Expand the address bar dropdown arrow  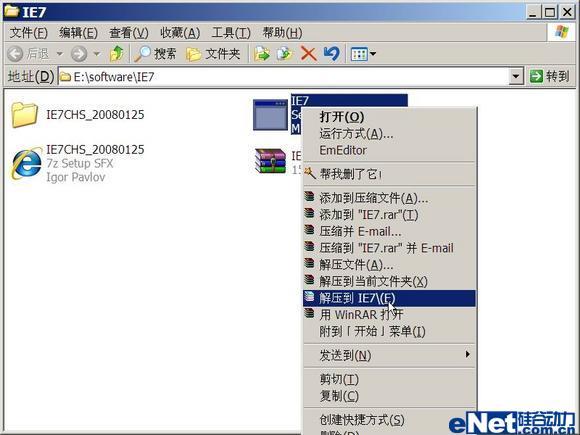(516, 77)
